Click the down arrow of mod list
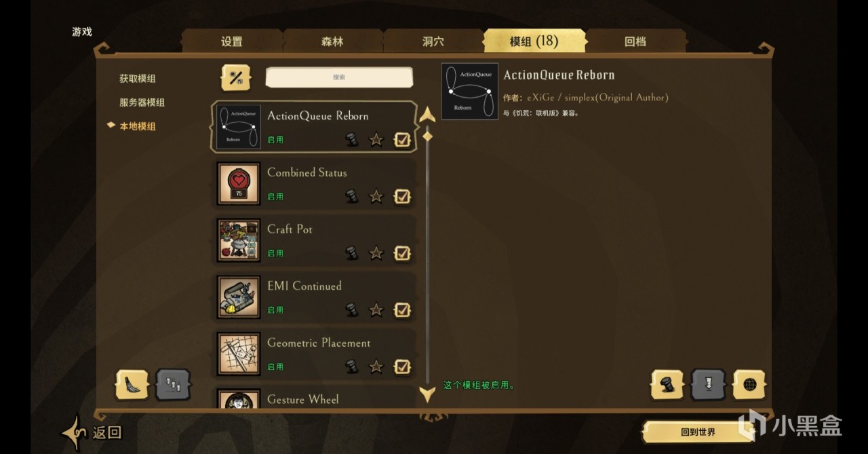Screen dimensions: 868x454 point(427,394)
